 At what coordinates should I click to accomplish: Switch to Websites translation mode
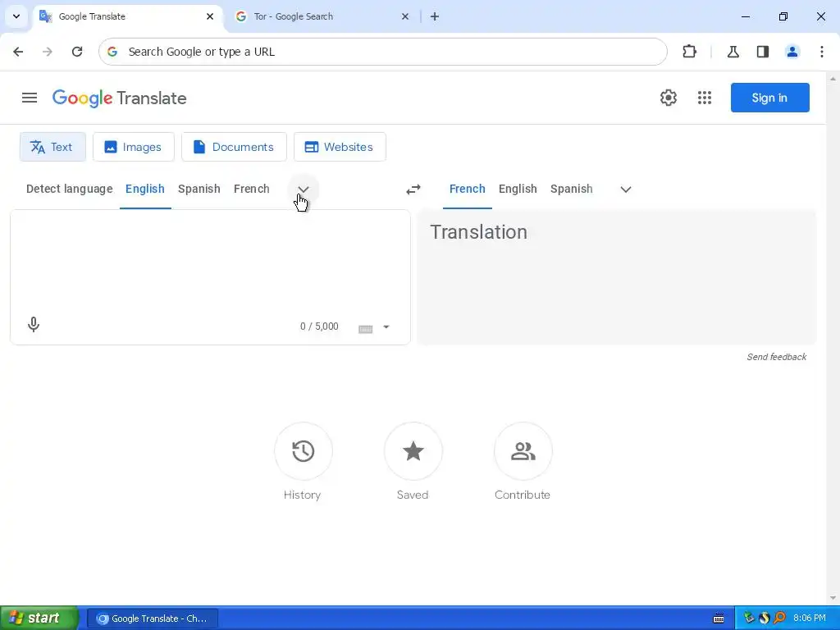tap(340, 147)
